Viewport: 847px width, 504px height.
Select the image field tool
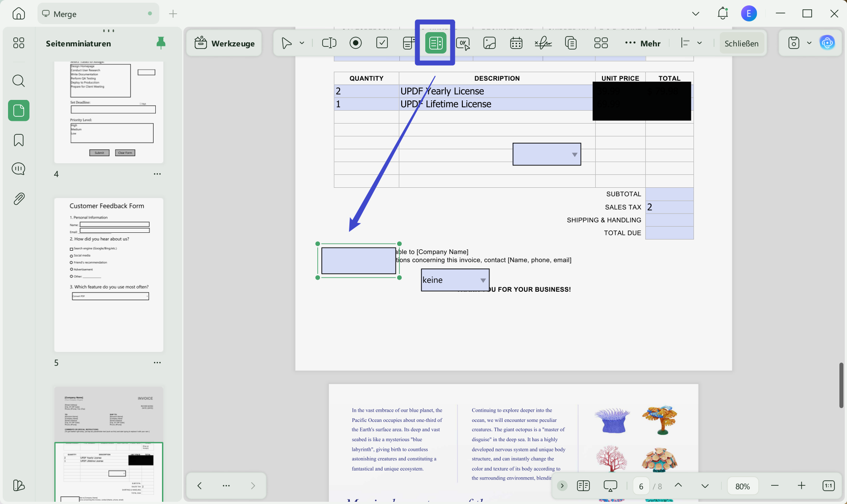490,43
